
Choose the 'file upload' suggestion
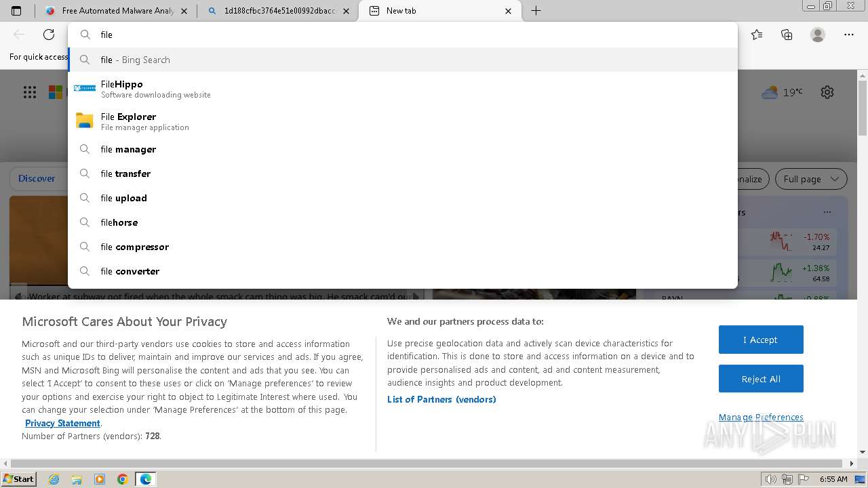pos(403,198)
